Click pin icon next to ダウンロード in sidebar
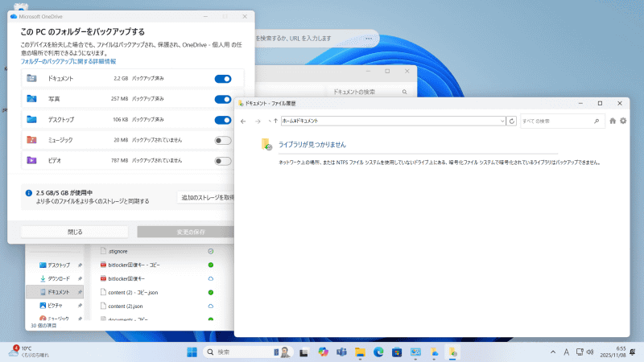This screenshot has height=362, width=644. coord(80,278)
